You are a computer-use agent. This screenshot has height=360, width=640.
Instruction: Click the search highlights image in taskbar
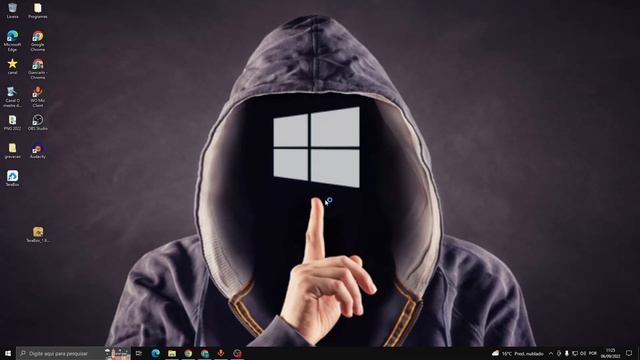(x=117, y=353)
